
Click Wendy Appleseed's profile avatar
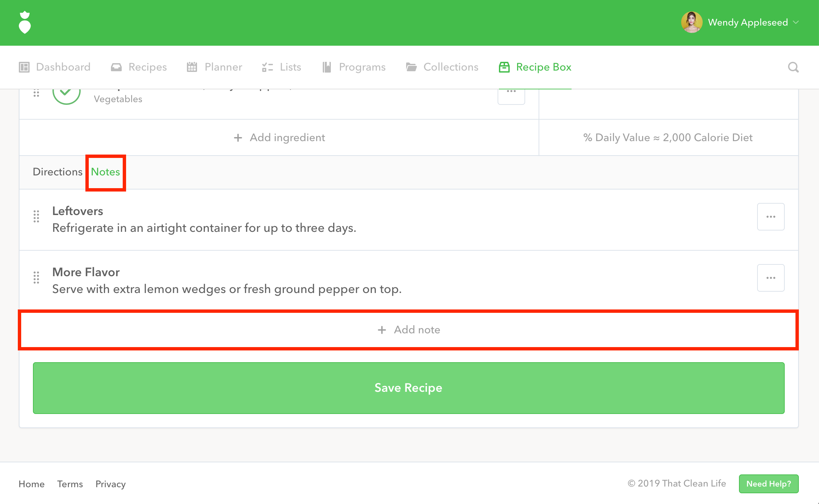[x=691, y=23]
